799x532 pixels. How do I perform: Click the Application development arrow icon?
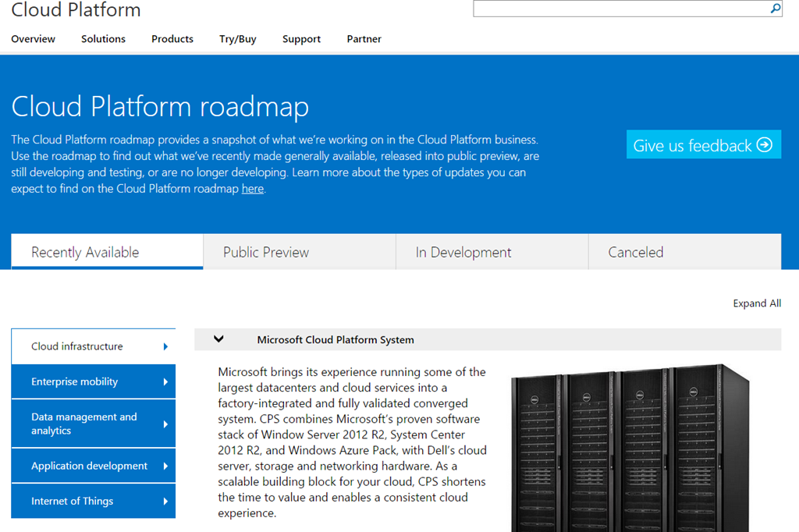165,466
